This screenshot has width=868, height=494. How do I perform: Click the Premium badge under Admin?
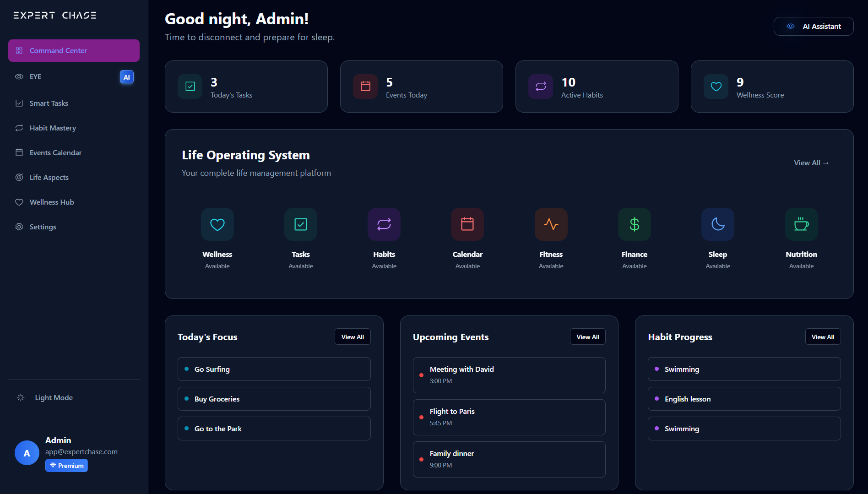(66, 466)
